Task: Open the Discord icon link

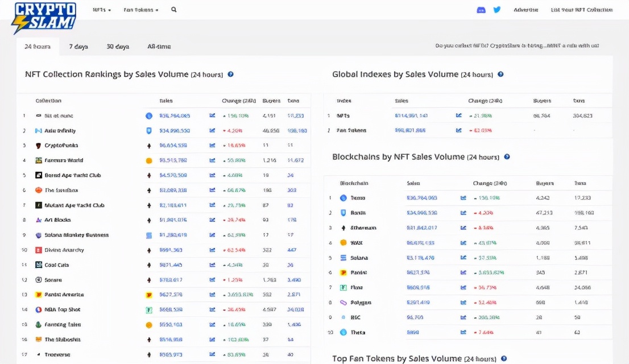Action: point(481,10)
